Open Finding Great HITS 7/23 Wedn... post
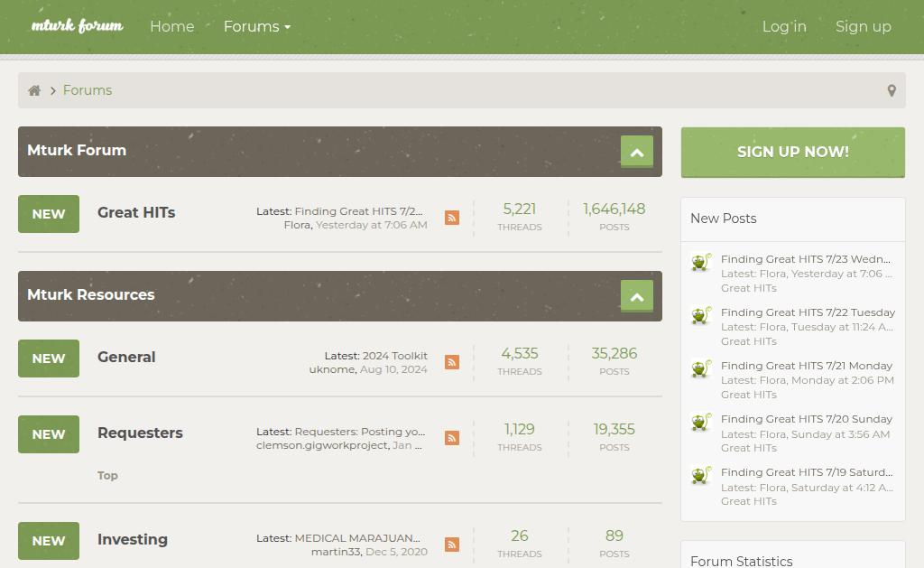Screen dimensions: 924x568 (x=806, y=259)
